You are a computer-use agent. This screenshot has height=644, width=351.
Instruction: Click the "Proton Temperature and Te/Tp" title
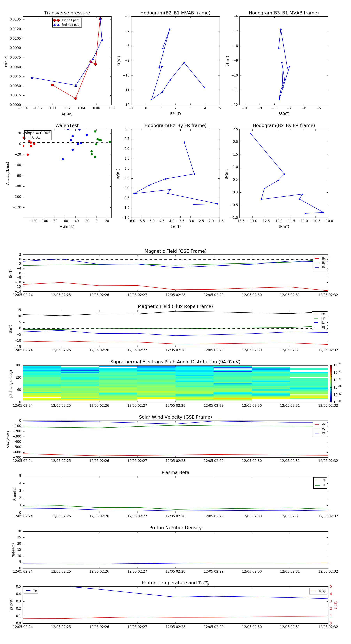(x=175, y=583)
